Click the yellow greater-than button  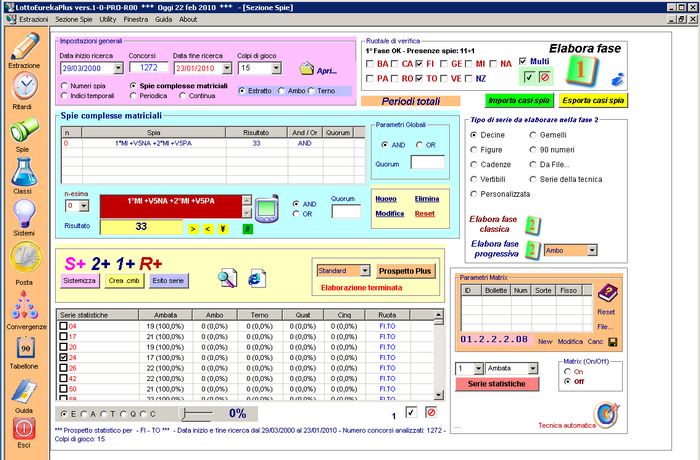[193, 229]
